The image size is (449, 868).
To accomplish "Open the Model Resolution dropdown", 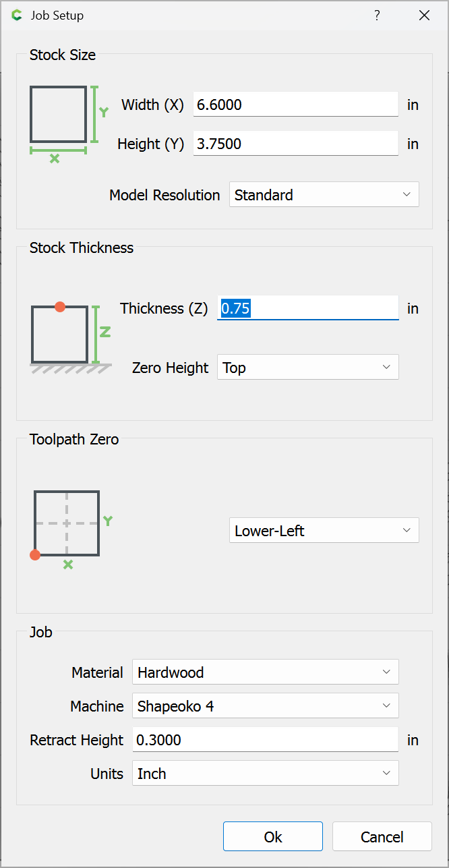I will (324, 195).
